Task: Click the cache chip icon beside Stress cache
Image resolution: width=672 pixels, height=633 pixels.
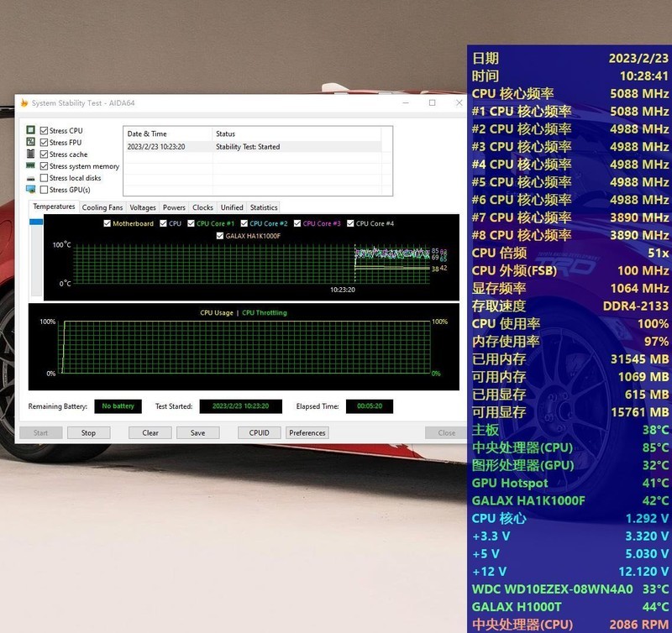Action: pyautogui.click(x=29, y=154)
